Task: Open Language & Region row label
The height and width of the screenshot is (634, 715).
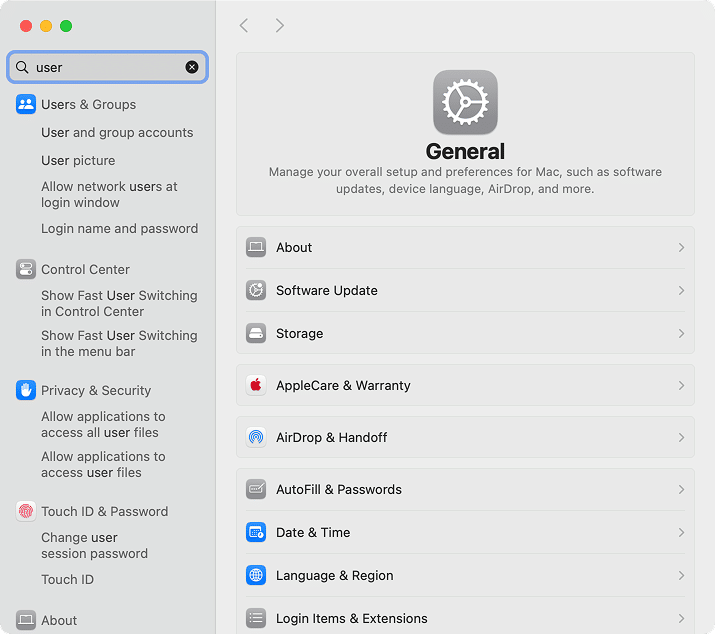Action: 334,576
